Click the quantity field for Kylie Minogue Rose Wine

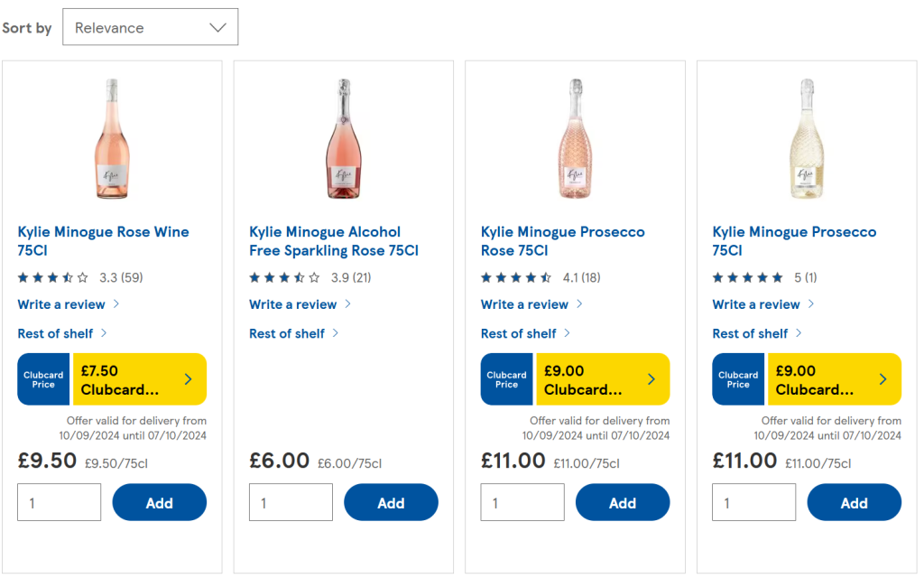pyautogui.click(x=59, y=502)
